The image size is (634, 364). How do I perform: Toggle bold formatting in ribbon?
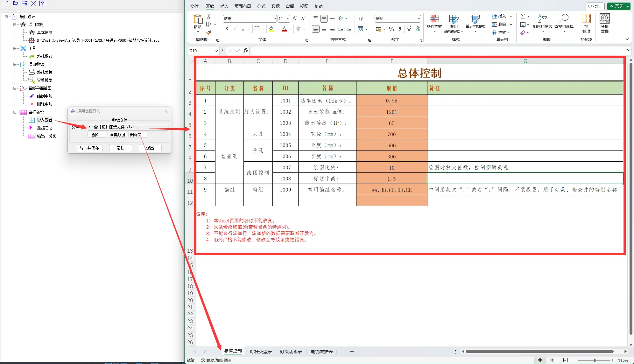coord(227,29)
